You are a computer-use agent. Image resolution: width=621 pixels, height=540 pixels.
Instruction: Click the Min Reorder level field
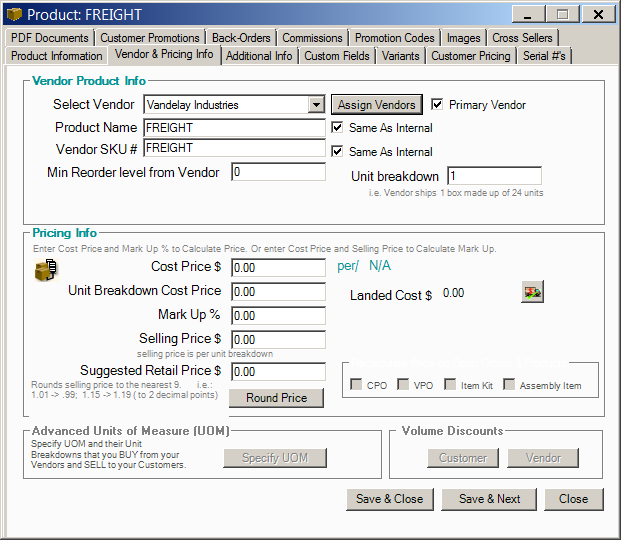pos(278,172)
